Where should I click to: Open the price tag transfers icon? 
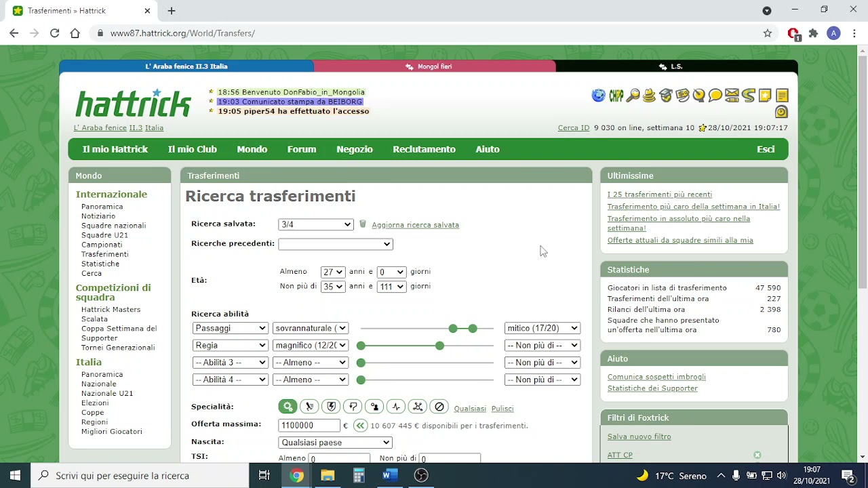click(x=682, y=96)
